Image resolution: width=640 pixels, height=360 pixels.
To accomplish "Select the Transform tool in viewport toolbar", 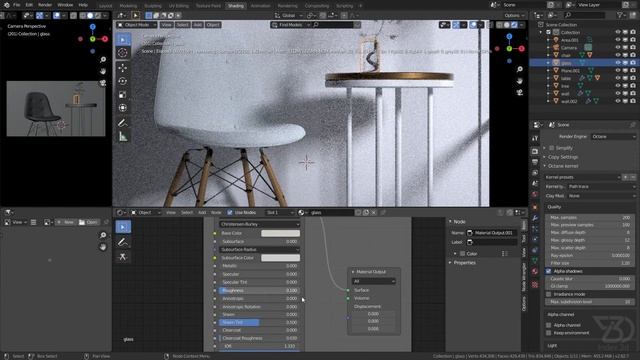I will click(123, 108).
